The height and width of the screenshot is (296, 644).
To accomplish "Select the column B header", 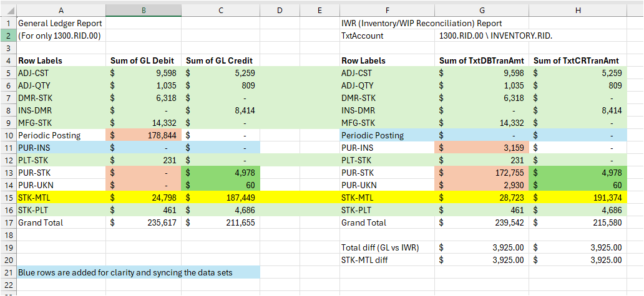I will click(x=144, y=10).
